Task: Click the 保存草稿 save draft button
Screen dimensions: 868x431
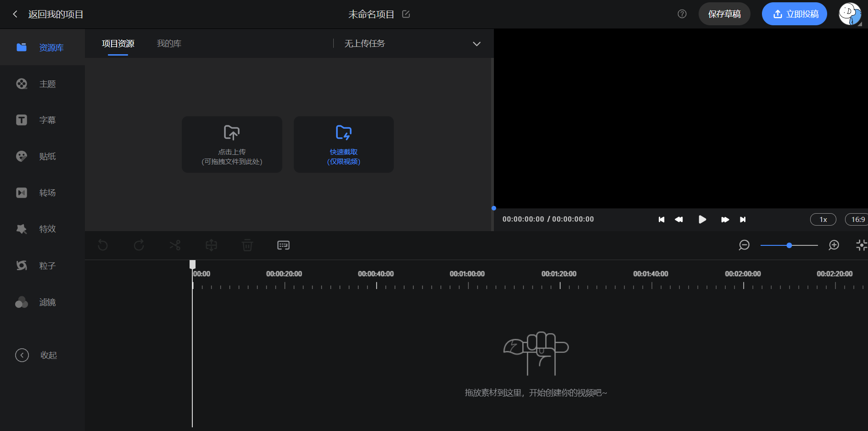Action: [x=724, y=14]
